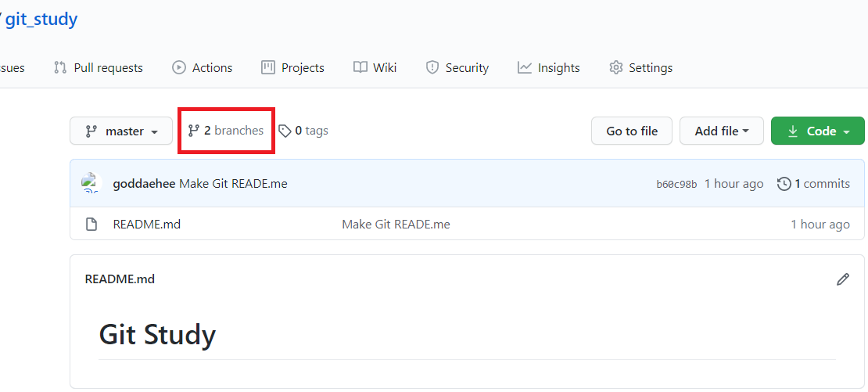Open the Pull requests tab
Image resolution: width=868 pixels, height=392 pixels.
[99, 67]
